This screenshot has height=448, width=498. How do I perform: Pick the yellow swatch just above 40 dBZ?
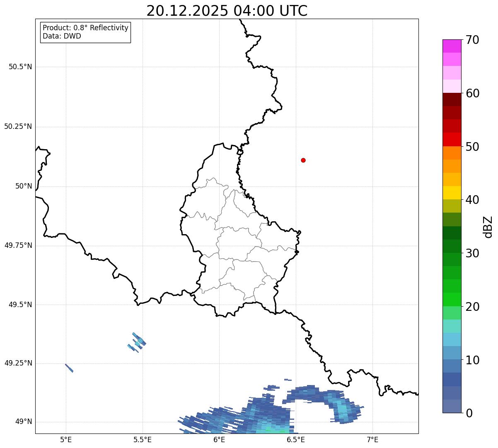click(x=452, y=193)
